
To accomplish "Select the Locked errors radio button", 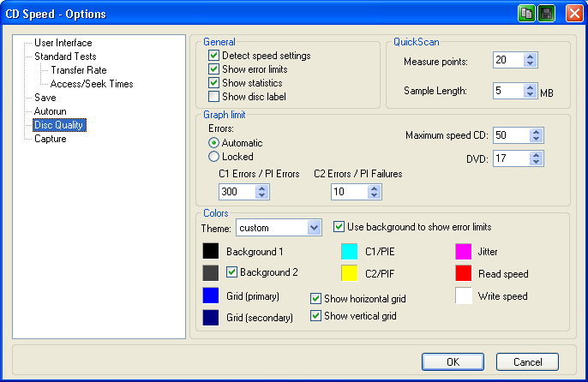I will [214, 157].
